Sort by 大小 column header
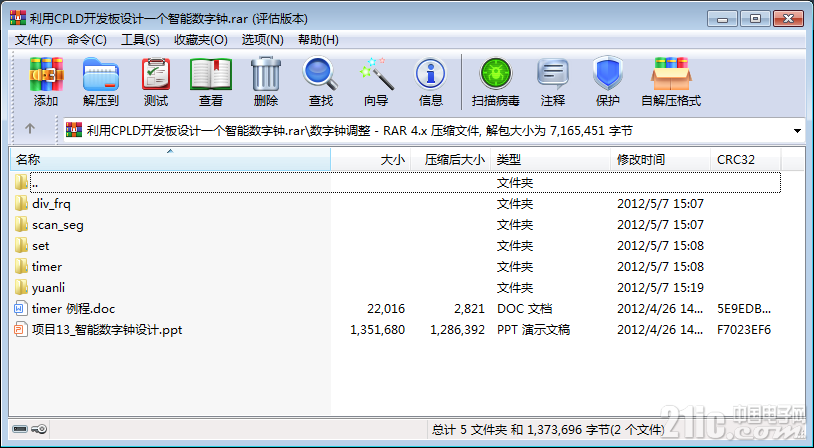This screenshot has width=814, height=448. [x=371, y=160]
